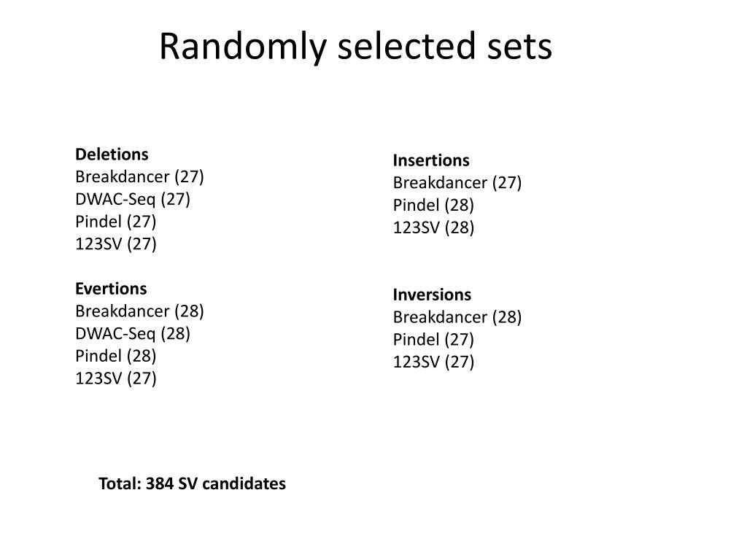Click Breakdancer (27) under Deletions
The width and height of the screenshot is (747, 560).
coord(139,176)
